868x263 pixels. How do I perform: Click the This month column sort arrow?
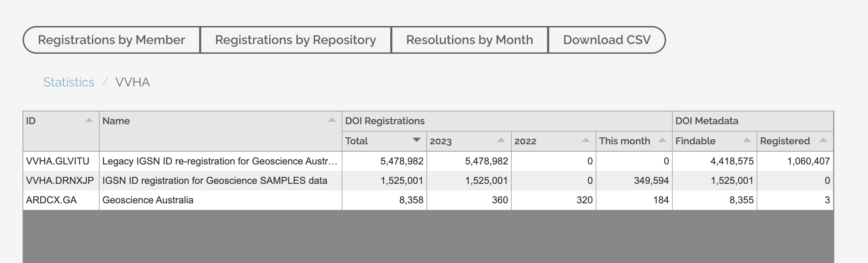[x=662, y=141]
